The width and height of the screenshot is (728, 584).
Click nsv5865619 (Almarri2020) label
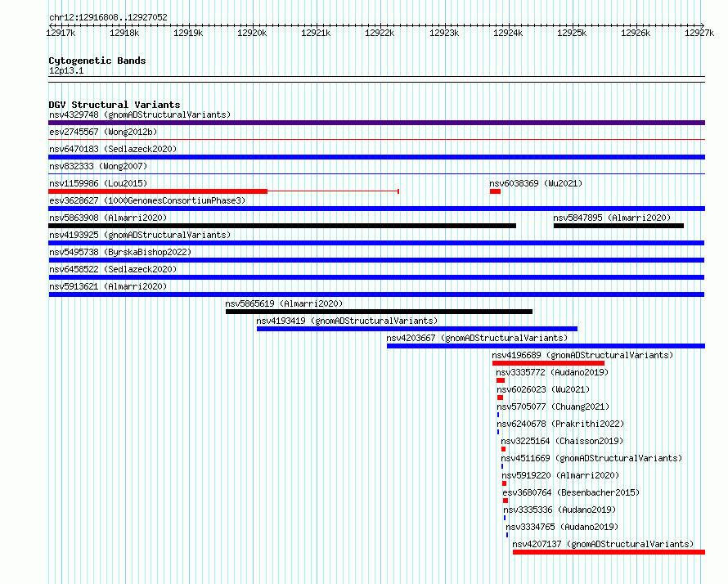click(x=284, y=303)
